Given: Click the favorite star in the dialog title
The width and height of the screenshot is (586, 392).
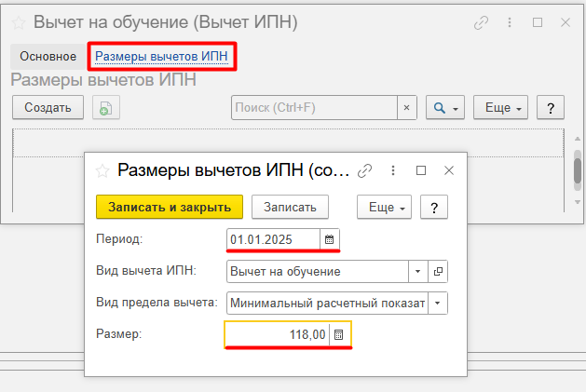Looking at the screenshot, I should (100, 170).
